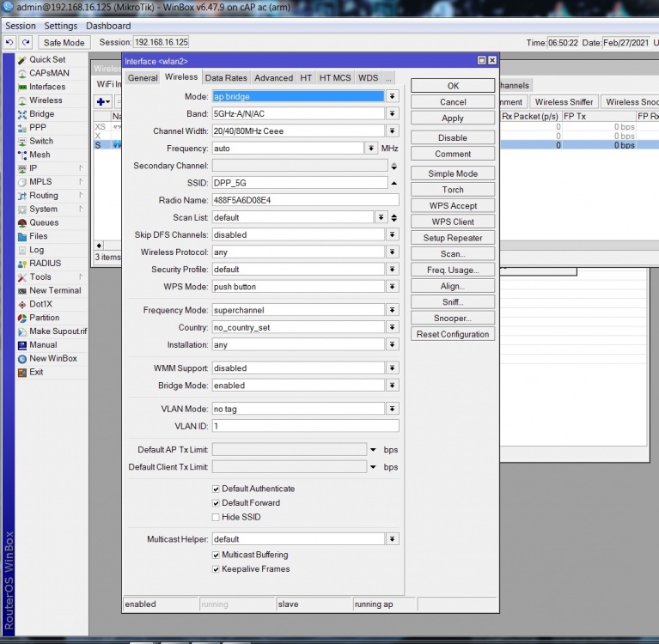Expand the Security Profile dropdown
Image resolution: width=659 pixels, height=644 pixels.
tap(392, 269)
